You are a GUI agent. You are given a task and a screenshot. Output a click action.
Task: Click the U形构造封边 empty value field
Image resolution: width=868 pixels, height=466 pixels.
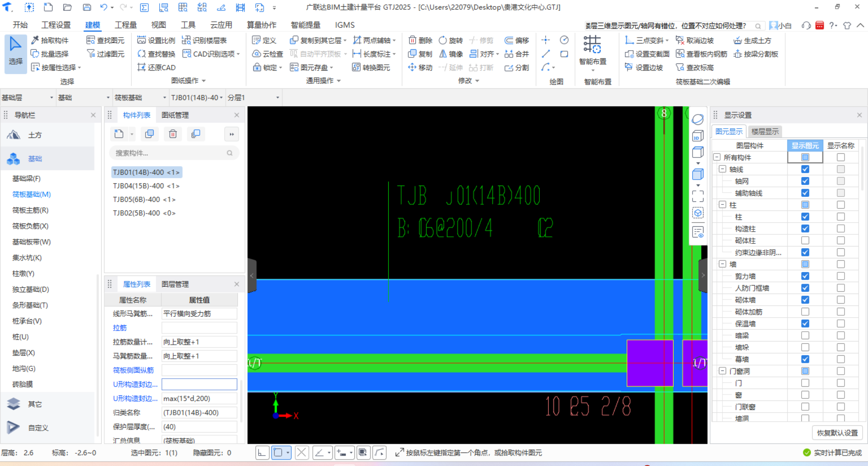199,385
